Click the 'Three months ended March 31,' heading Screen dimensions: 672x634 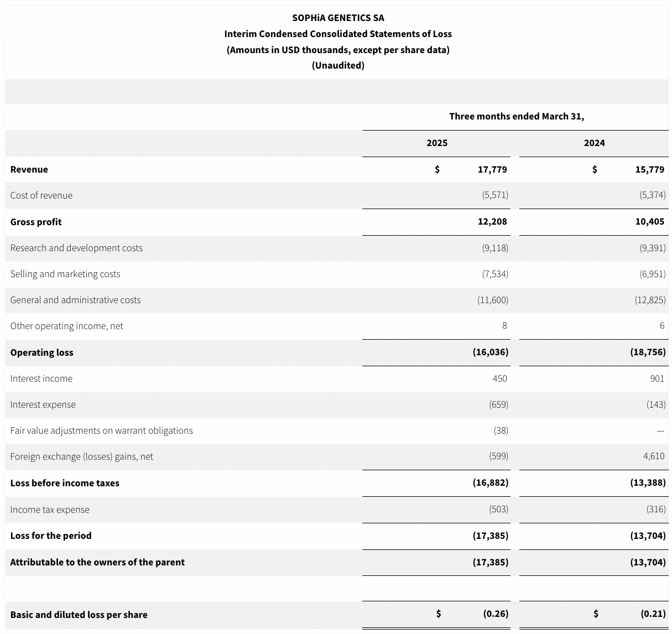coord(516,116)
